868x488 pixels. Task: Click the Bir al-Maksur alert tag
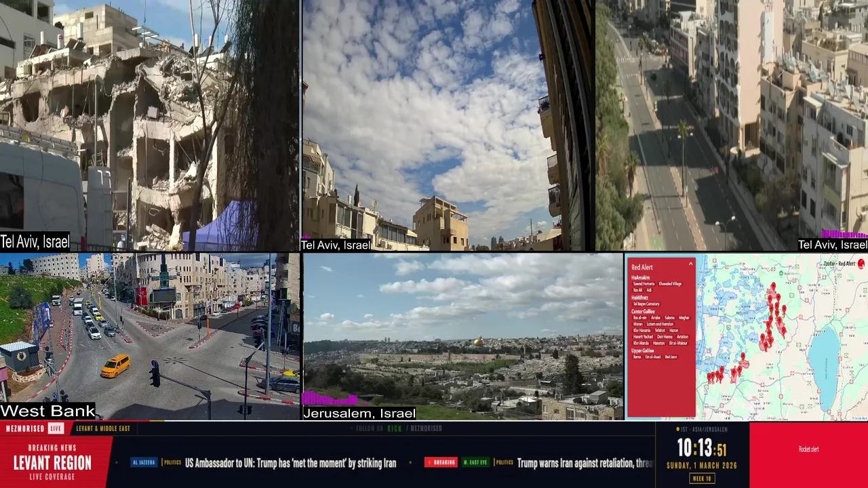(678, 343)
